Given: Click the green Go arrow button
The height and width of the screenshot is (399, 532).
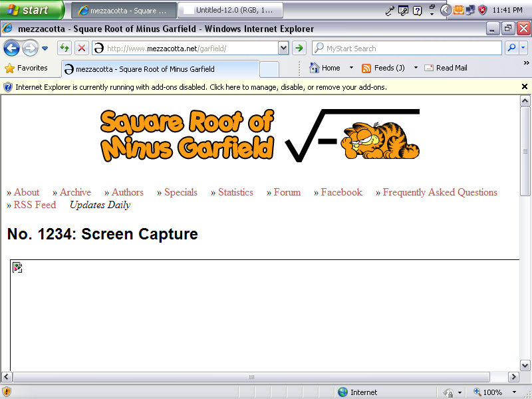Looking at the screenshot, I should [x=299, y=48].
